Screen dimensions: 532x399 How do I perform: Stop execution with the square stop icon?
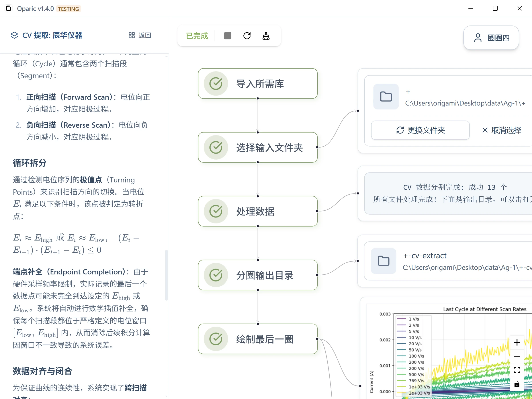(x=227, y=36)
